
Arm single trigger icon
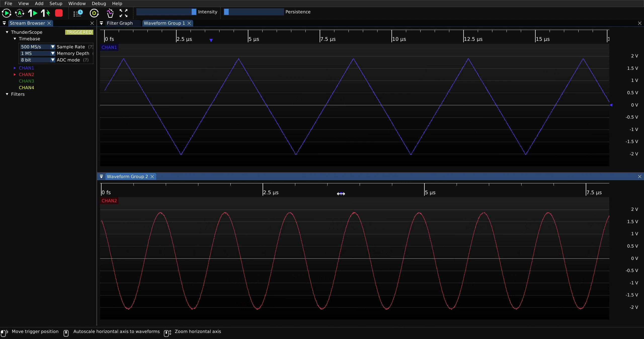33,13
